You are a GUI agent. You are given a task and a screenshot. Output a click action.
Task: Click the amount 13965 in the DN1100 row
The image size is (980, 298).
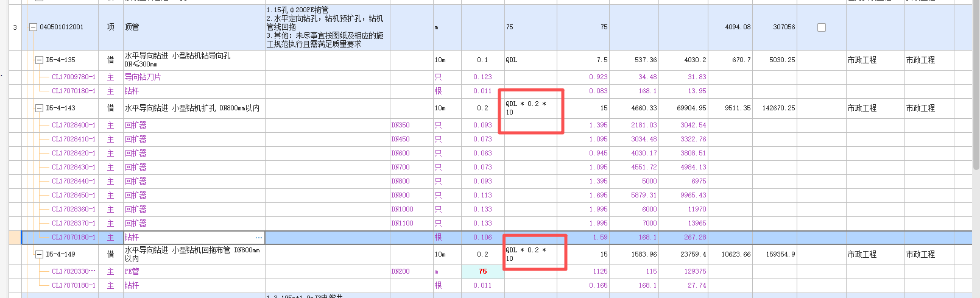pyautogui.click(x=697, y=224)
